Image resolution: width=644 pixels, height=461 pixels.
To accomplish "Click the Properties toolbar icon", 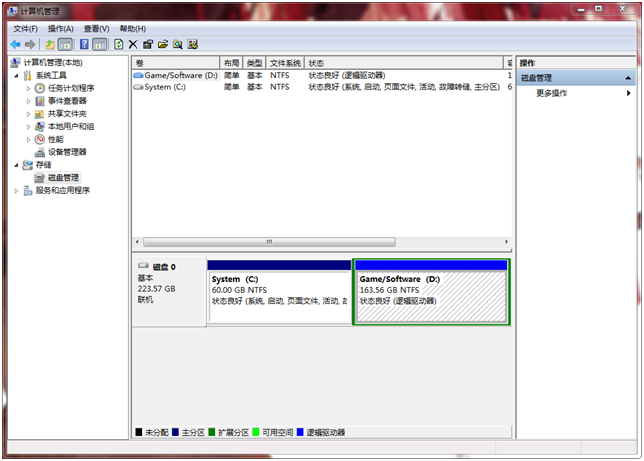I will 148,45.
